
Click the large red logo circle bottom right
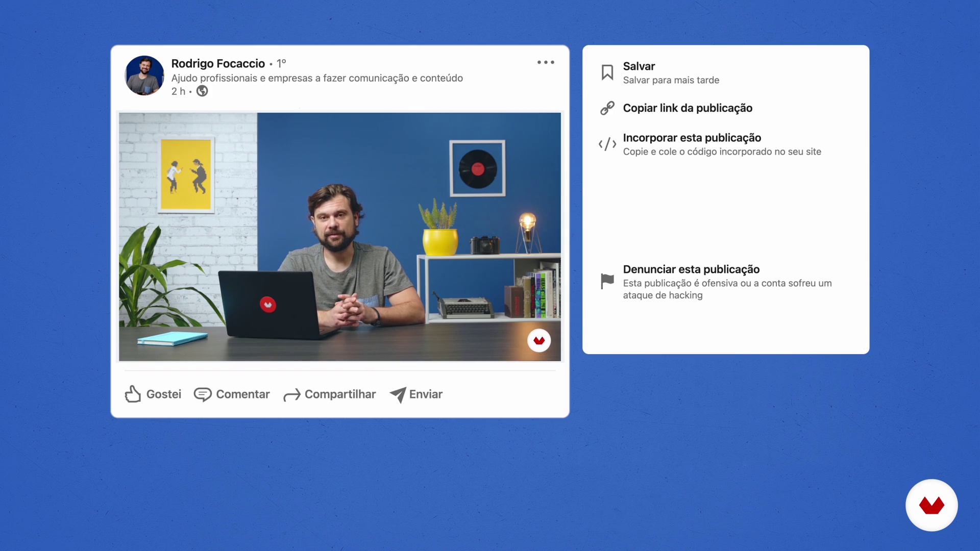pyautogui.click(x=932, y=505)
